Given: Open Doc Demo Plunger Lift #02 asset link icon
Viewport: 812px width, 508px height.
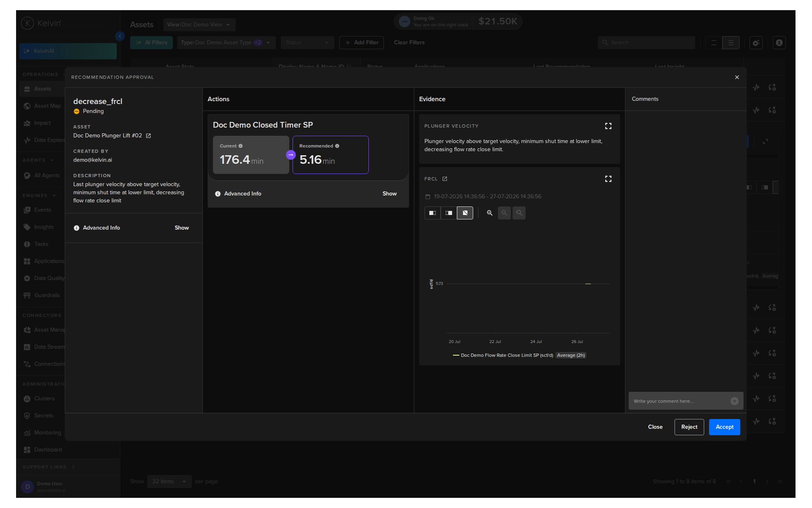Looking at the screenshot, I should click(x=148, y=136).
